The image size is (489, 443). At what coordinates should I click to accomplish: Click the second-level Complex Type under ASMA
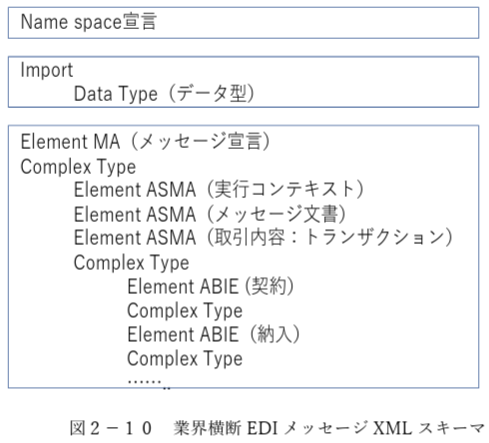click(132, 263)
